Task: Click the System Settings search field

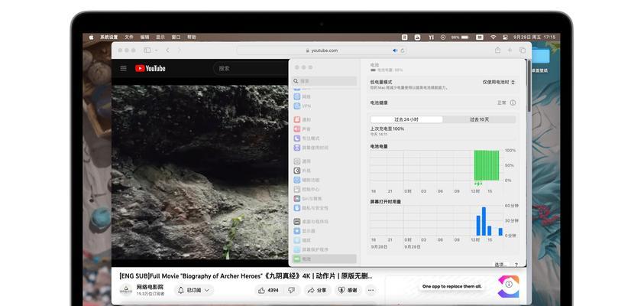Action: point(325,81)
